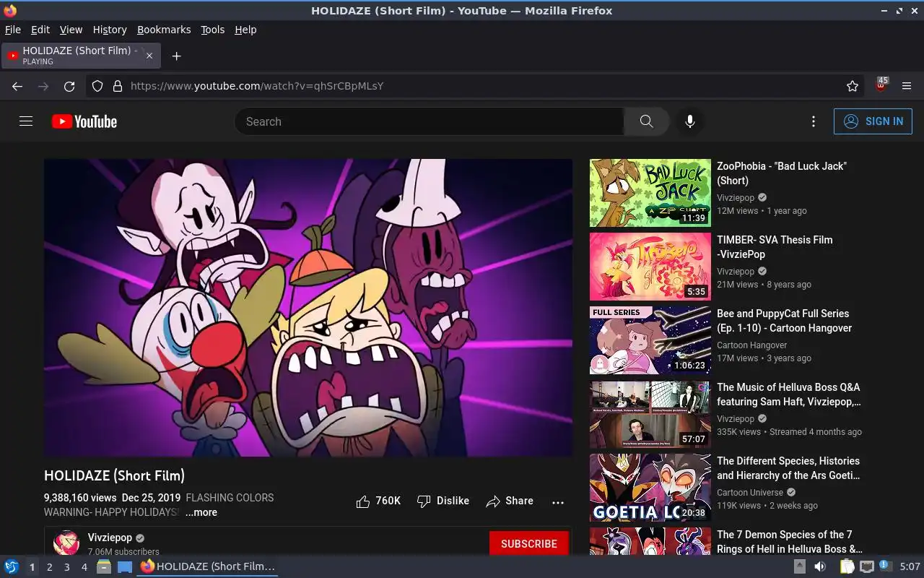This screenshot has height=578, width=924.
Task: Select the HOLIDAZE (Short Film) tab
Action: click(81, 56)
